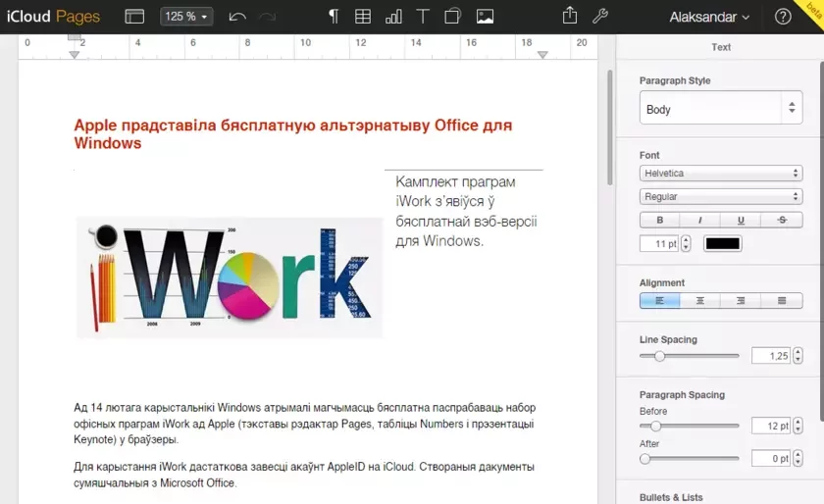Viewport: 824px width, 504px height.
Task: Insert a chart from the toolbar
Action: (393, 17)
